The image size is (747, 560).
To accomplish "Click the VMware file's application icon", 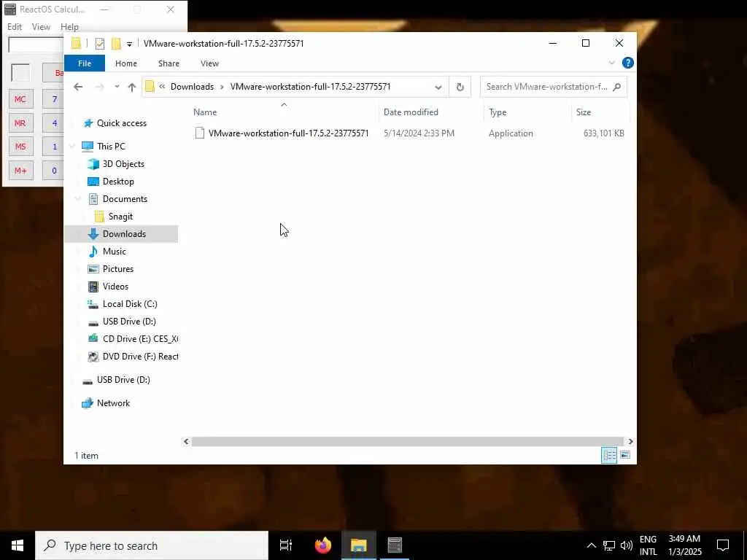I will coord(200,133).
